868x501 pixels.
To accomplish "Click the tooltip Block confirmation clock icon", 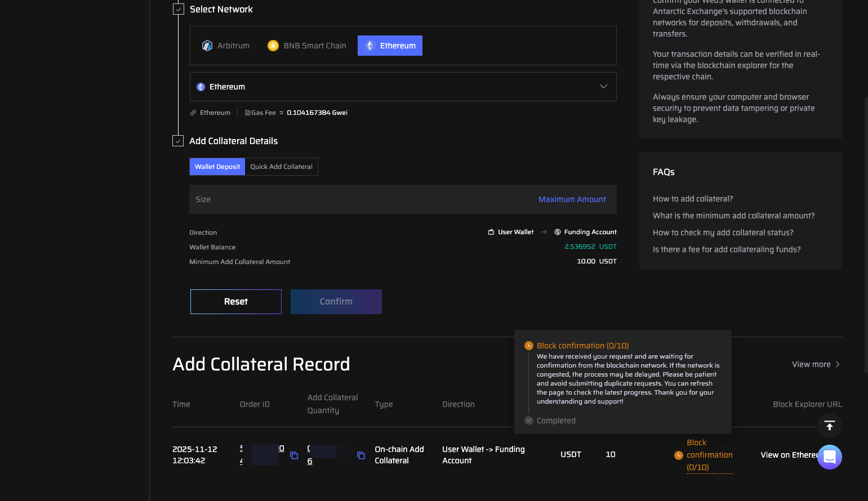I will [x=528, y=346].
